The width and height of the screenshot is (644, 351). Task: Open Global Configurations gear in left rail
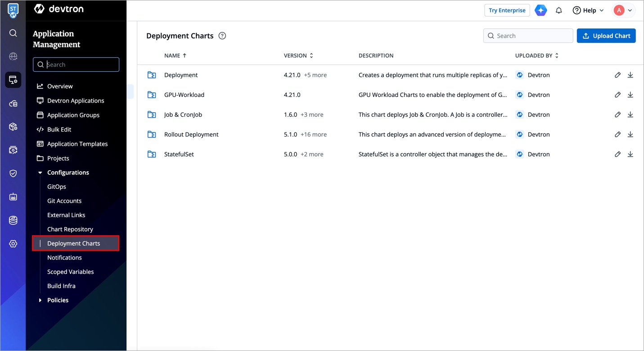pos(13,244)
